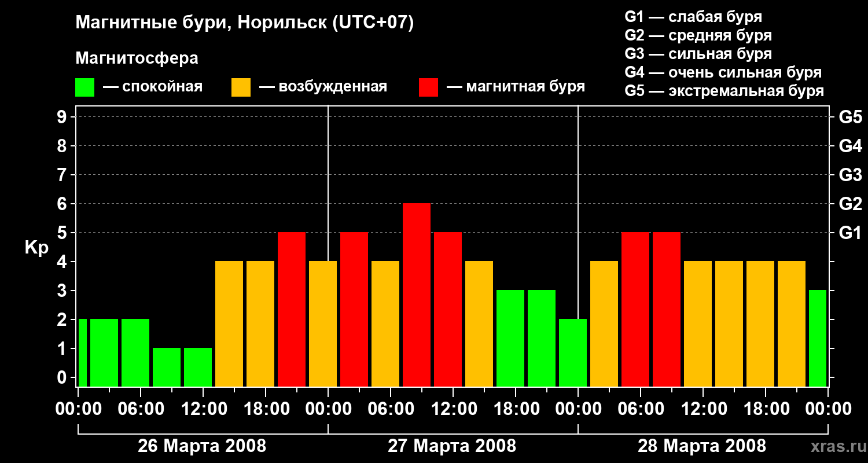The image size is (868, 463).
Task: Click the right-axis 'G3' scale label
Action: click(x=851, y=175)
